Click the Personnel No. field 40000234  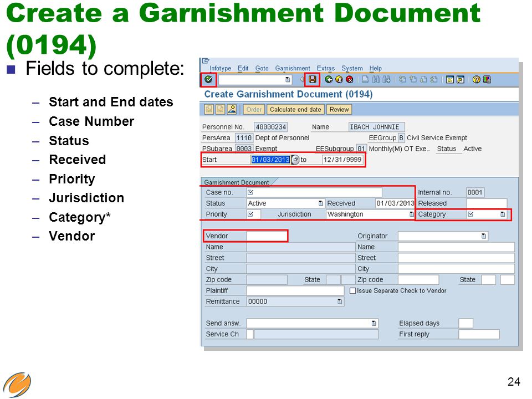click(x=271, y=127)
